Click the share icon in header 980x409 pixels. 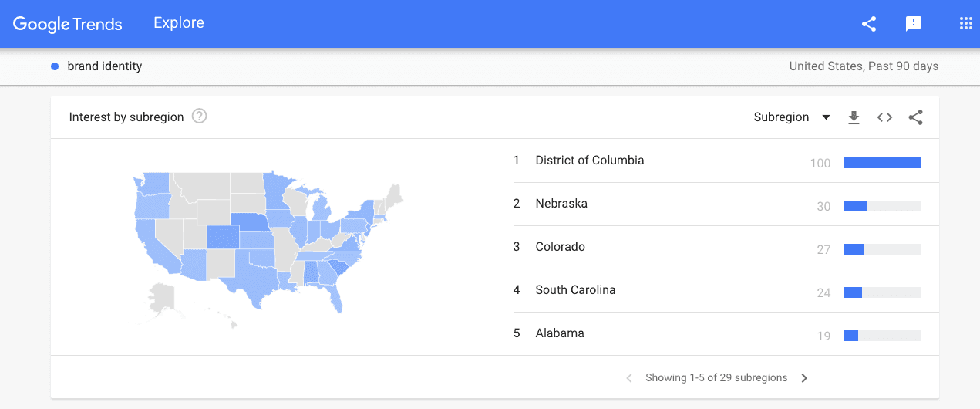869,24
